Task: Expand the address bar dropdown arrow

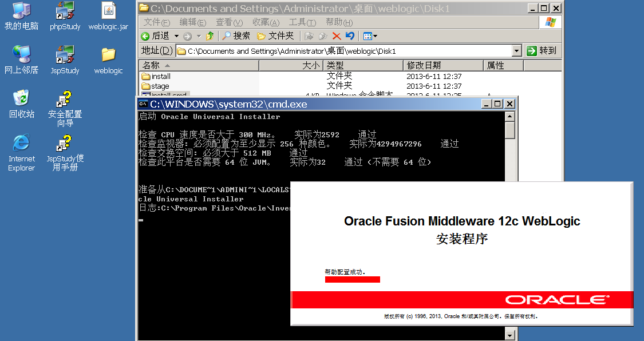Action: [517, 51]
